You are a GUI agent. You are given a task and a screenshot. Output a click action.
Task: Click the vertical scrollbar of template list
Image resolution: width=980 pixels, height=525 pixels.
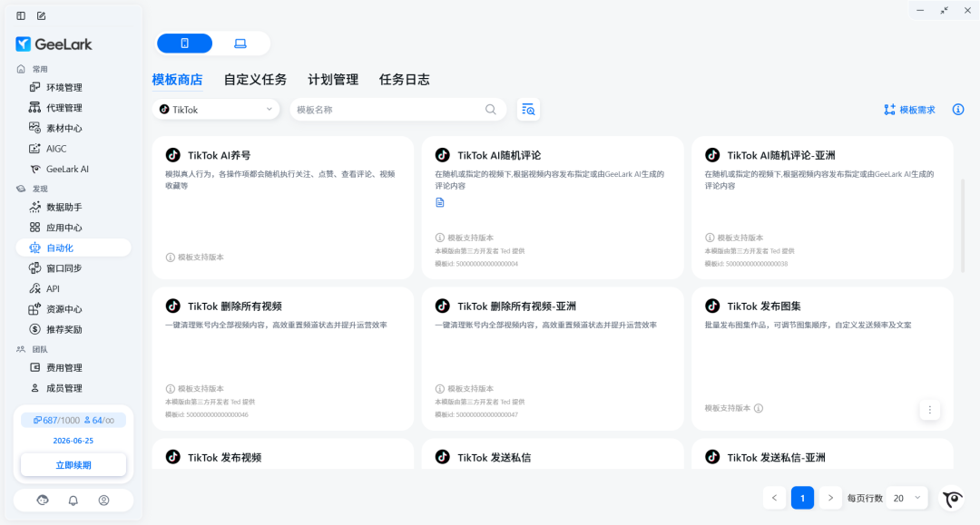point(963,226)
